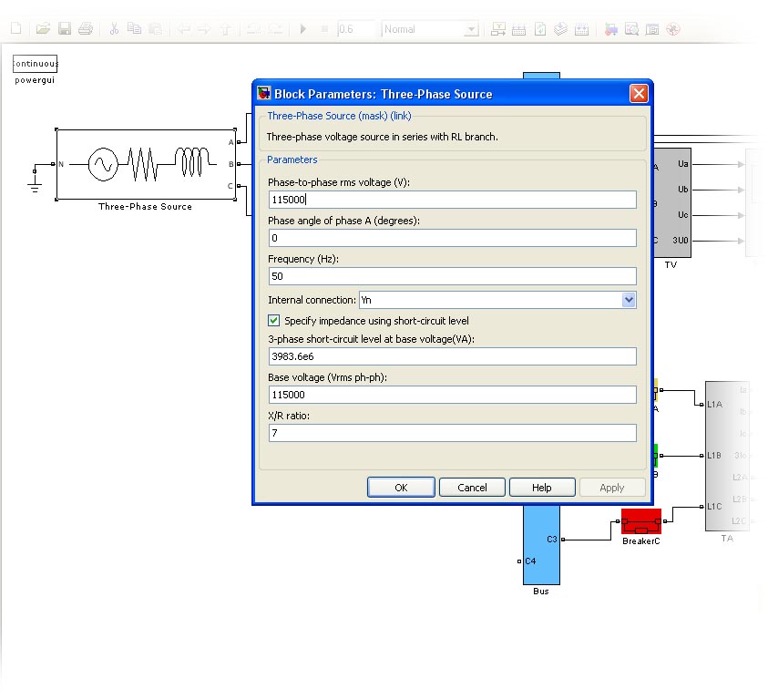Screen dimensions: 768x700
Task: Click the ground symbol at port N
Action: click(35, 186)
